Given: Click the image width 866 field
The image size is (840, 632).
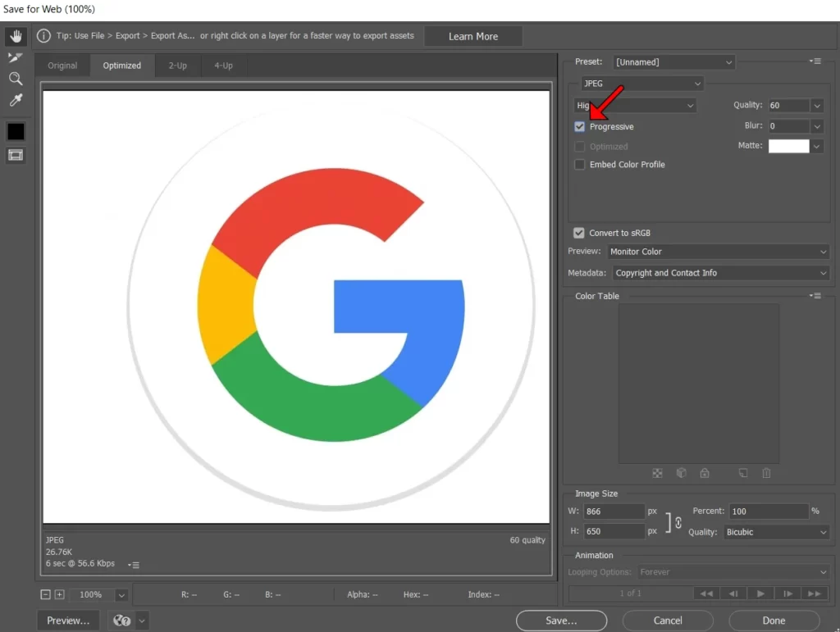Looking at the screenshot, I should pyautogui.click(x=614, y=512).
